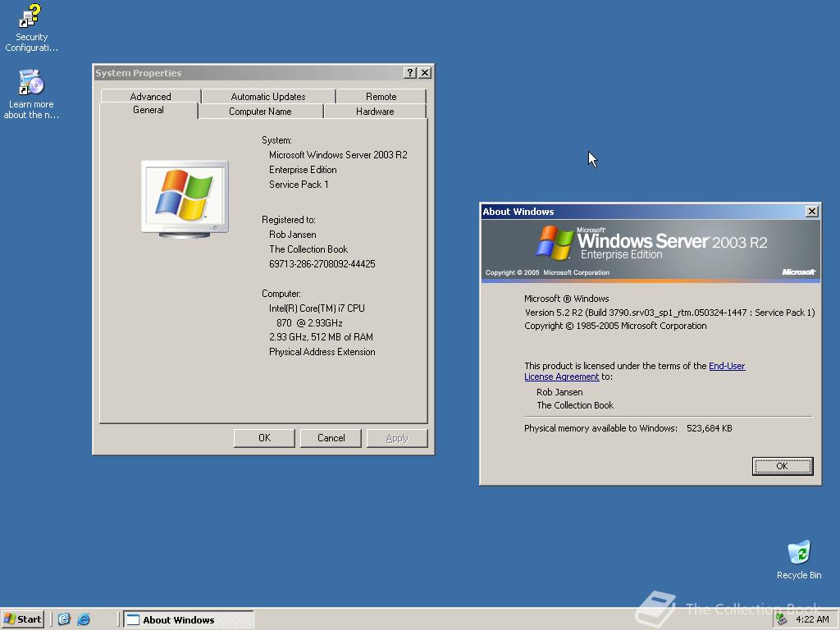This screenshot has height=630, width=840.
Task: Close the System Properties dialog
Action: point(425,73)
